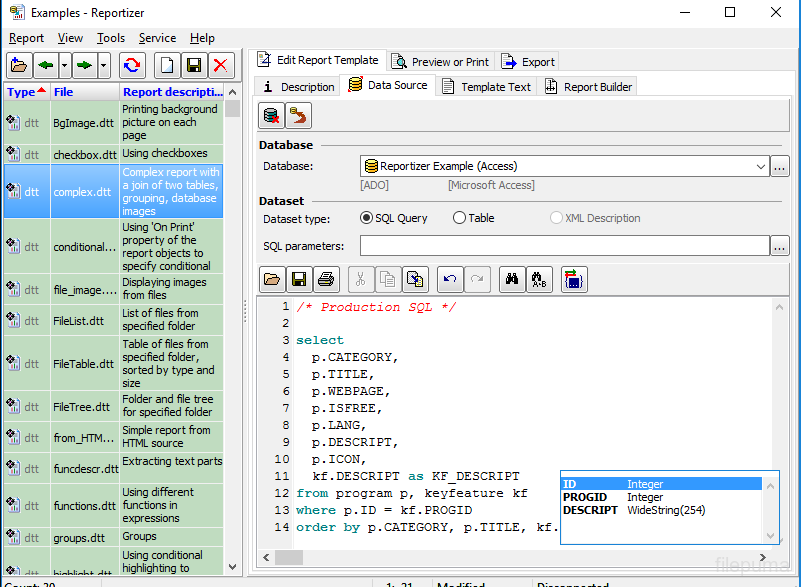Image resolution: width=801 pixels, height=587 pixels.
Task: Click the SQL parameters input field
Action: (564, 246)
